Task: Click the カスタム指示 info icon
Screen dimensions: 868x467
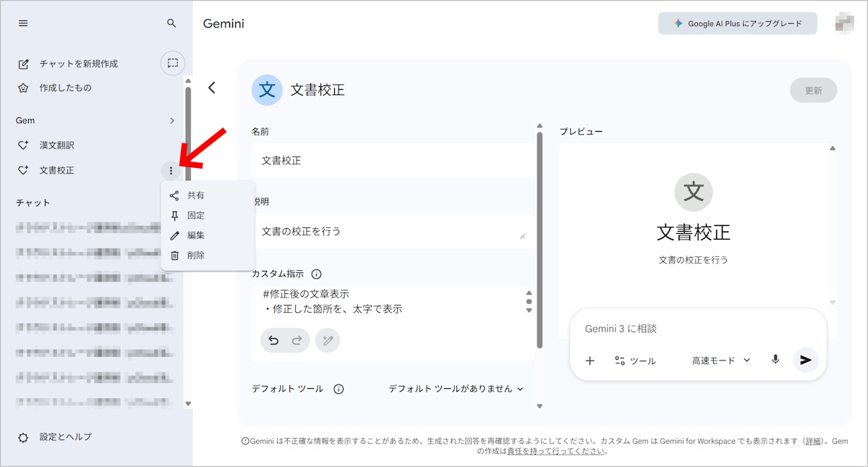Action: coord(318,274)
